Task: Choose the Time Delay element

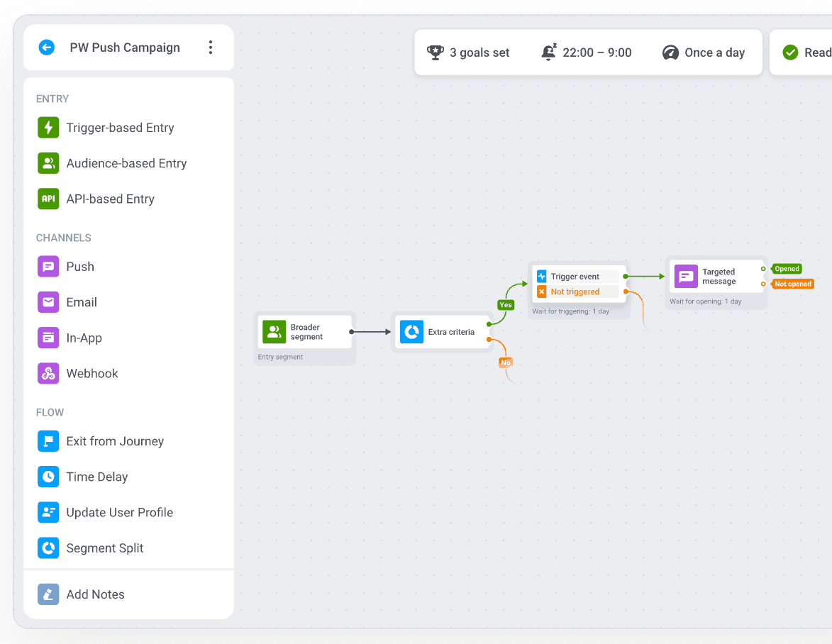Action: (x=96, y=477)
